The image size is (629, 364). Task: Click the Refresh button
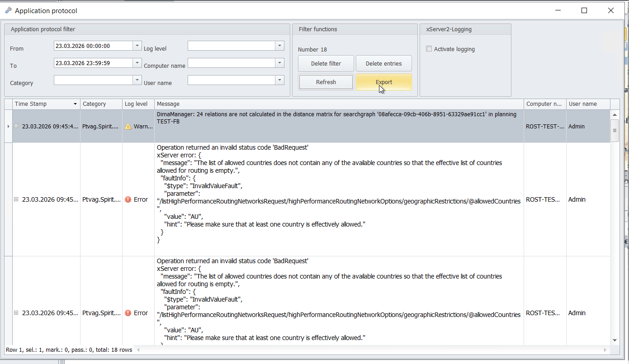tap(326, 82)
